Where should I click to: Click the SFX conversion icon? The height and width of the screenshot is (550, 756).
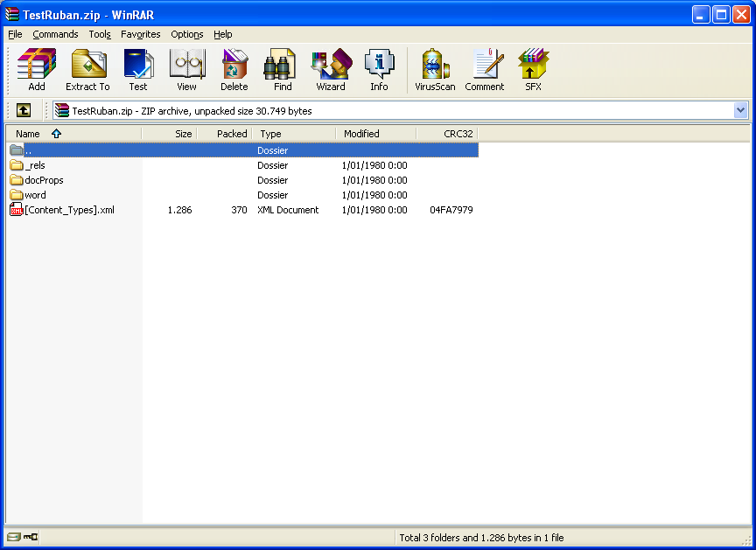pyautogui.click(x=533, y=69)
